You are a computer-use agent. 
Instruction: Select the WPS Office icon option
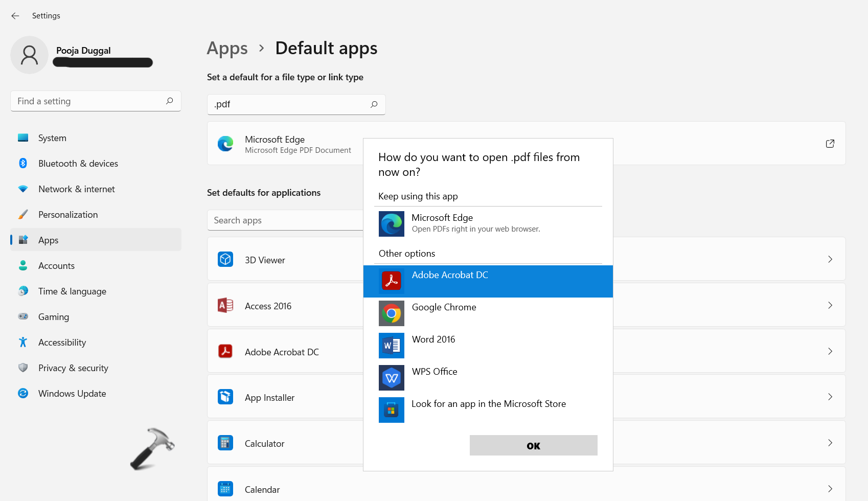[x=391, y=378]
